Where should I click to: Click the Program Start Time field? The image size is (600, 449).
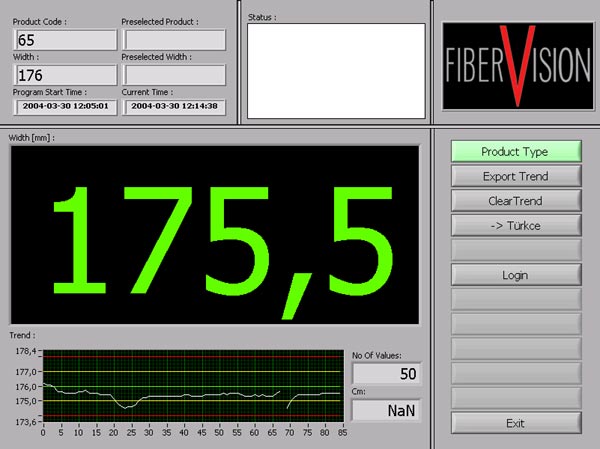coord(65,107)
